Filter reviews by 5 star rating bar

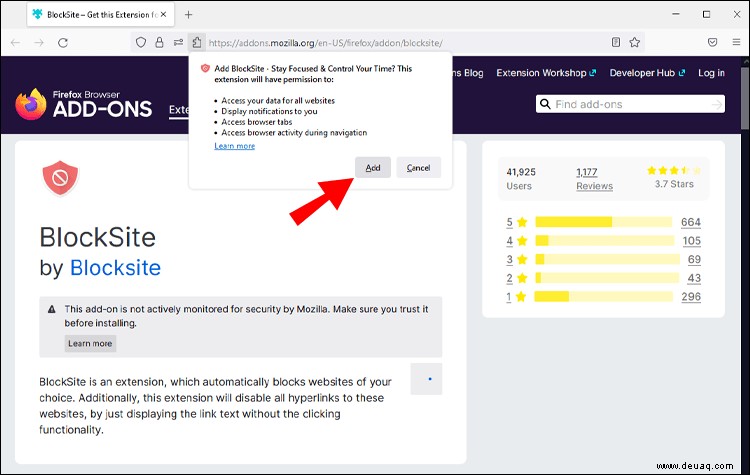point(603,222)
